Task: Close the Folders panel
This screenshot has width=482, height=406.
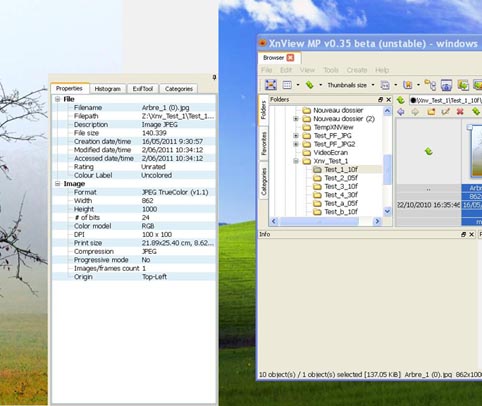Action: tap(389, 100)
